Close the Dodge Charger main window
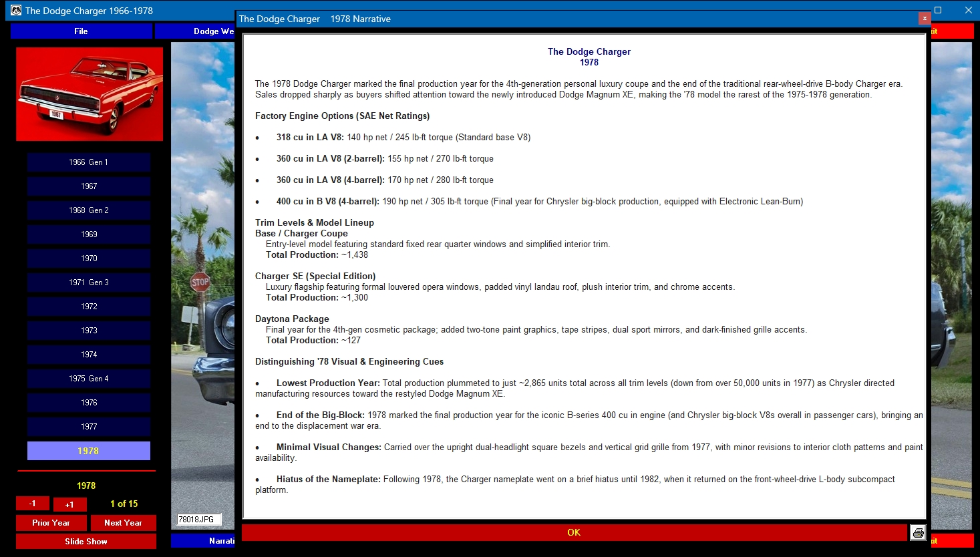This screenshot has width=980, height=557. tap(969, 10)
